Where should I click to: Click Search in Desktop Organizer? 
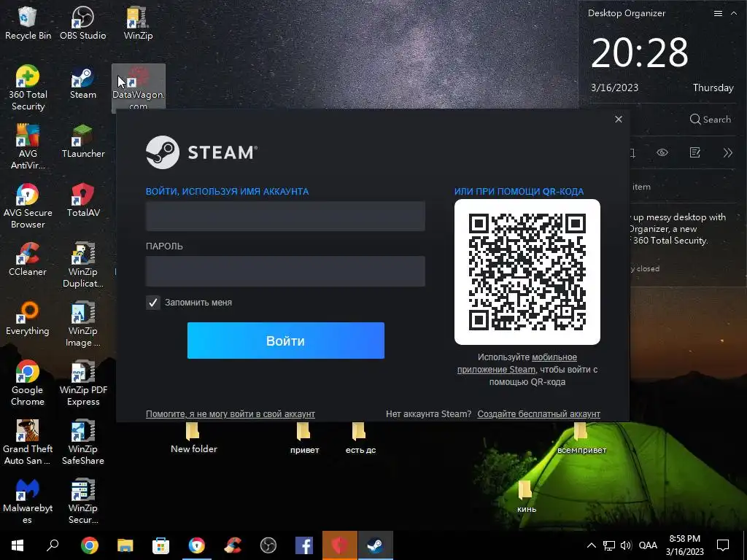710,119
